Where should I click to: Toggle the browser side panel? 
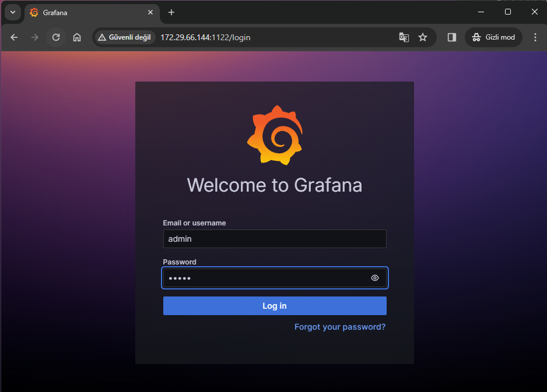(452, 37)
